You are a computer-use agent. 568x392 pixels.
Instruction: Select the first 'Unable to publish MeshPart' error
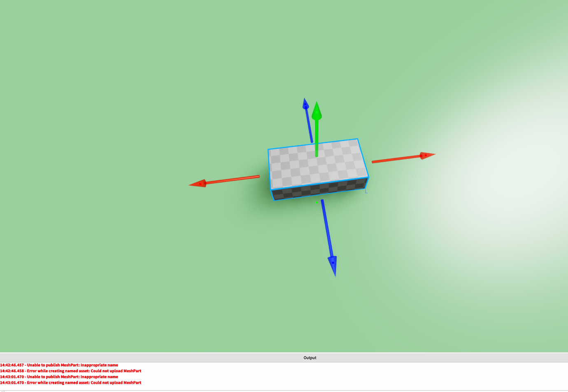[x=59, y=365]
